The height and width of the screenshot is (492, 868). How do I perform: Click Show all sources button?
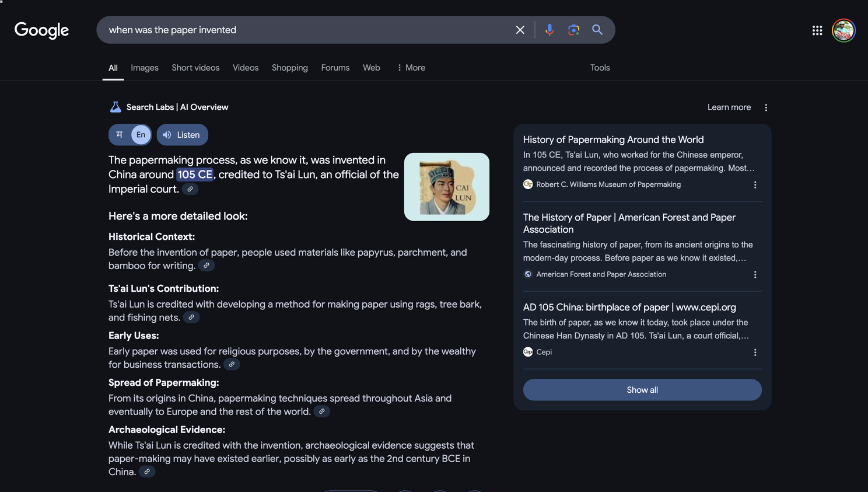(x=642, y=390)
